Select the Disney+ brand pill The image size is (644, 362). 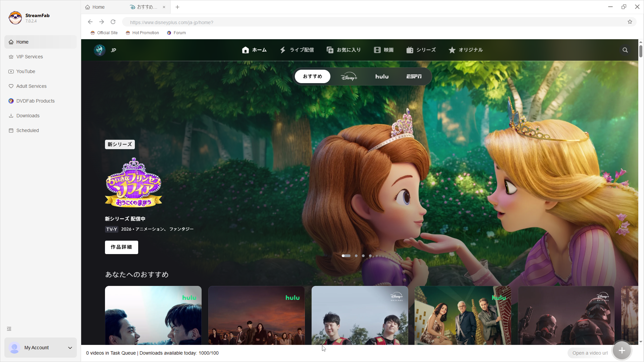(x=349, y=77)
